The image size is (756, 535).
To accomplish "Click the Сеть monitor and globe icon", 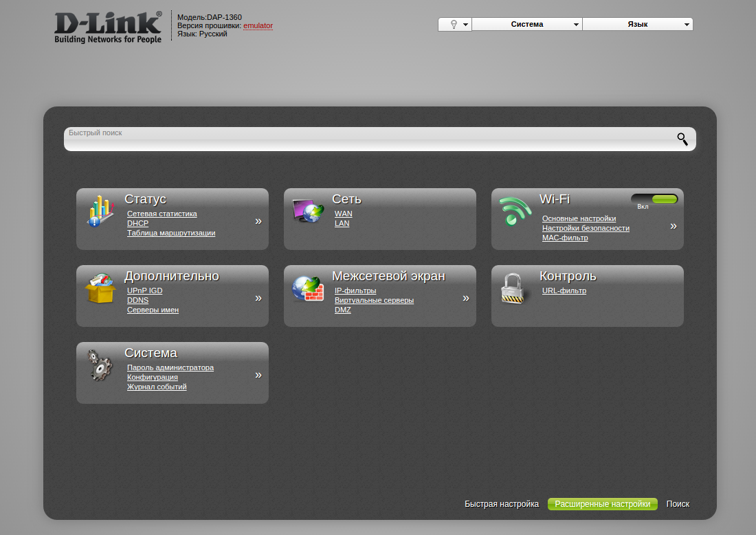I will [x=308, y=211].
